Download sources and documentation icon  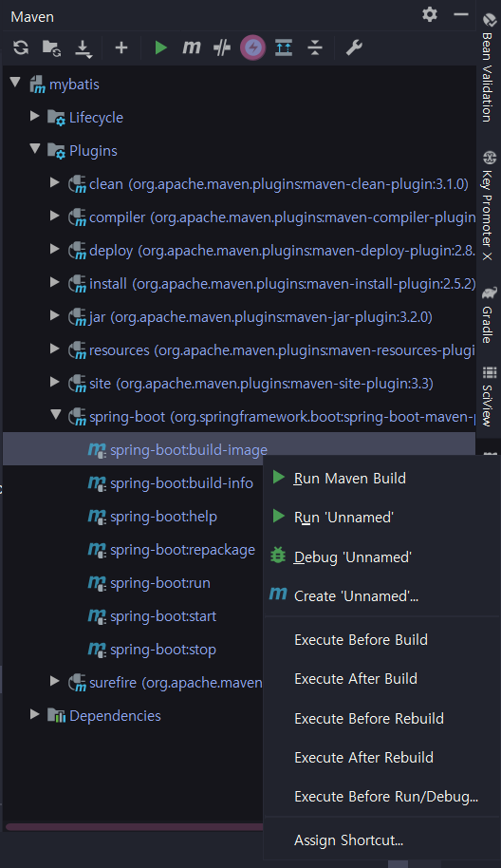(83, 48)
